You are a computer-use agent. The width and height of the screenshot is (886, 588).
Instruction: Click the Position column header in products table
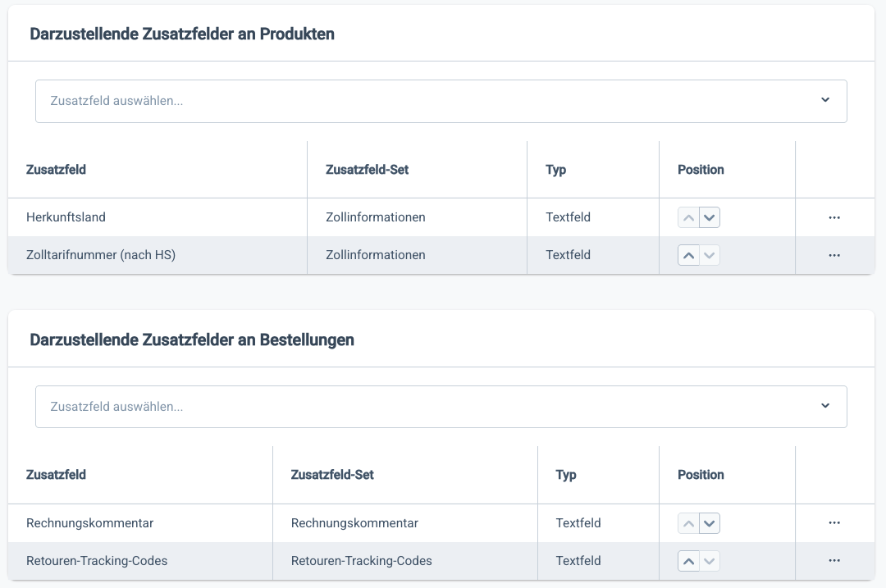pos(701,170)
